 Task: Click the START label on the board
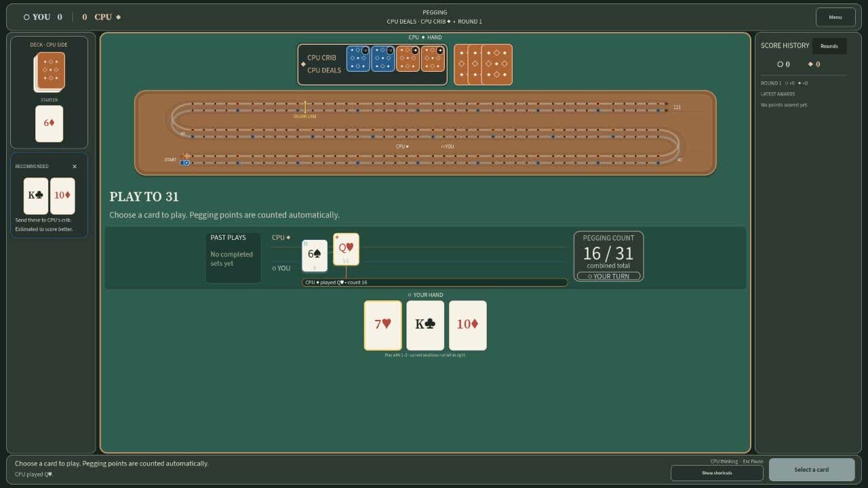tap(170, 160)
